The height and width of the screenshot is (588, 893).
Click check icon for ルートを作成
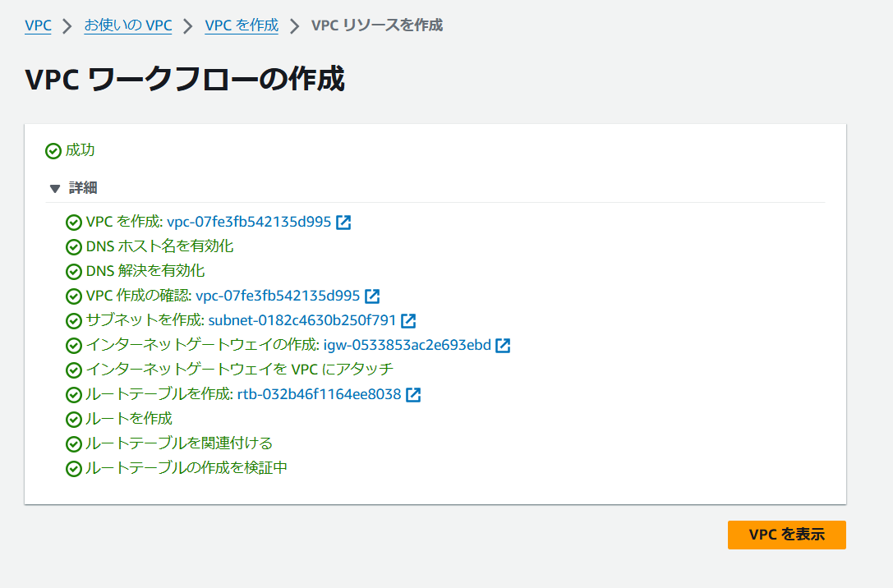click(x=73, y=420)
